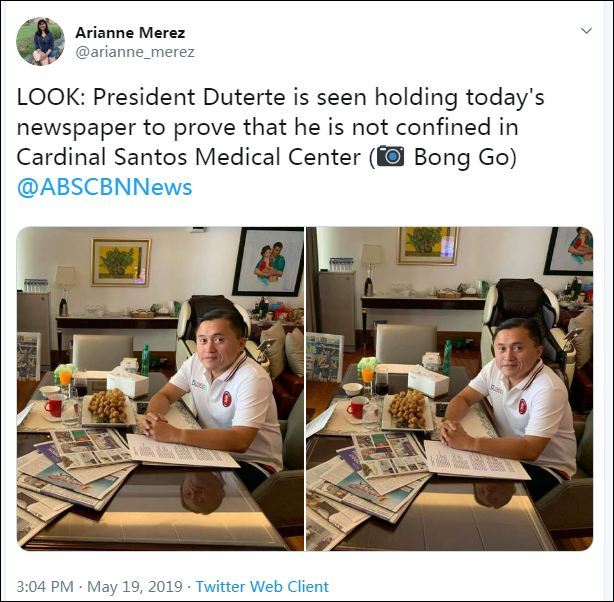The height and width of the screenshot is (602, 614).
Task: Select the "Cardinal Santos Medical Center" text
Action: [188, 157]
